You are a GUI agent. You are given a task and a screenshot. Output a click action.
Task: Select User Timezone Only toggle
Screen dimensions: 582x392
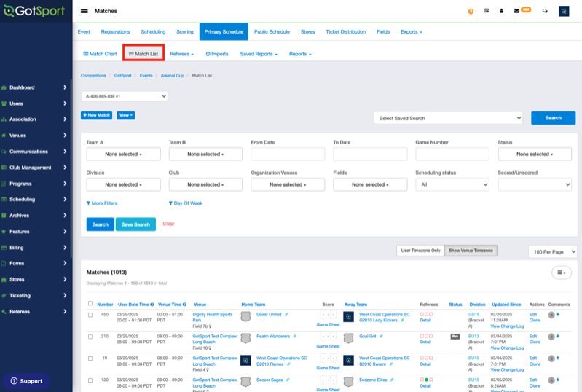(420, 251)
